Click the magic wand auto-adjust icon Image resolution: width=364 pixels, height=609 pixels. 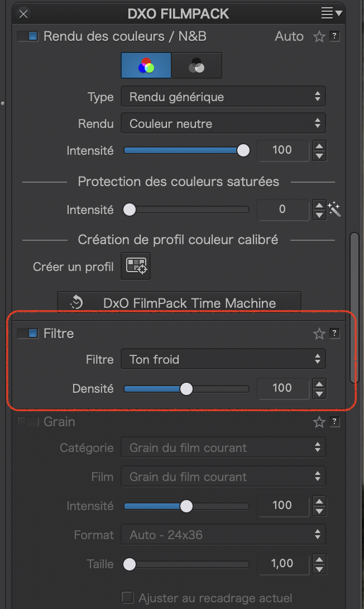tap(334, 209)
